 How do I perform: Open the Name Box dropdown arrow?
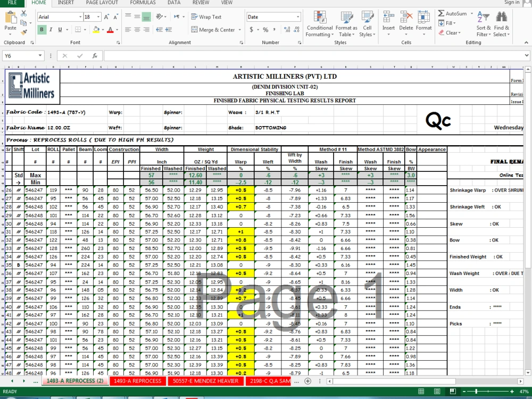(x=40, y=56)
